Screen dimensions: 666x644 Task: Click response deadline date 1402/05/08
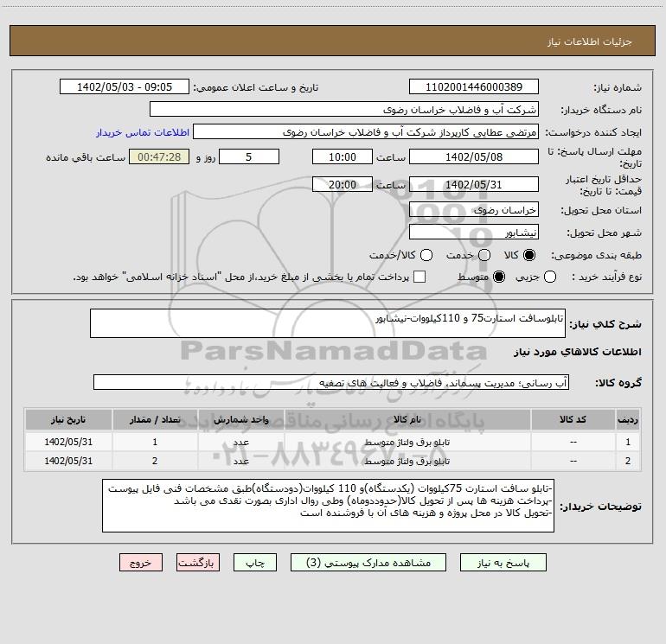pyautogui.click(x=474, y=156)
